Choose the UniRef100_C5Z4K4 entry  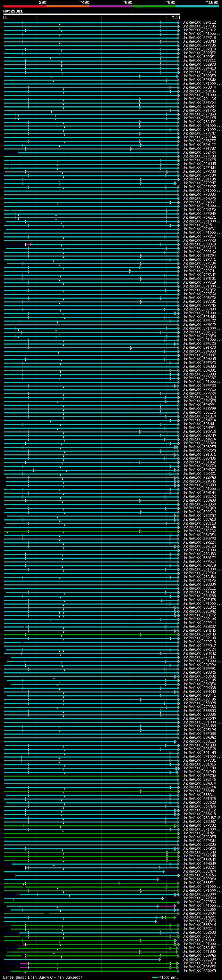pyautogui.click(x=199, y=152)
